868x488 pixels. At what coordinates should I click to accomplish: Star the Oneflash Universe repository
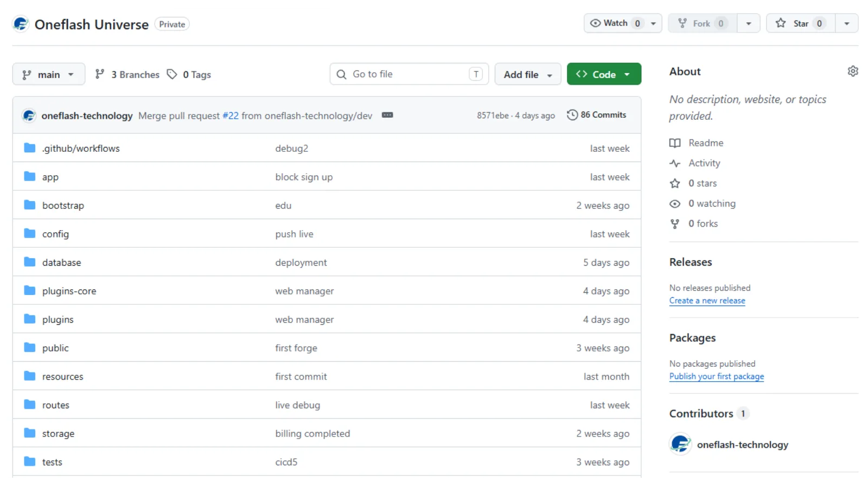click(800, 23)
